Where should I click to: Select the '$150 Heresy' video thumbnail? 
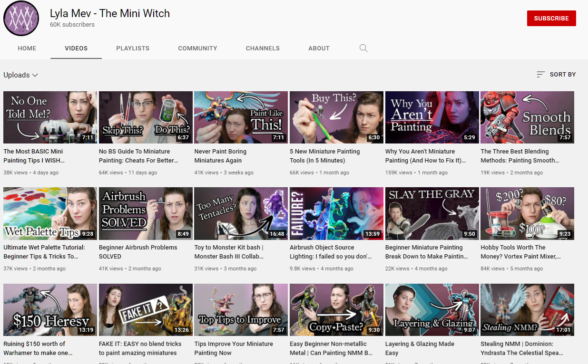[x=50, y=310]
